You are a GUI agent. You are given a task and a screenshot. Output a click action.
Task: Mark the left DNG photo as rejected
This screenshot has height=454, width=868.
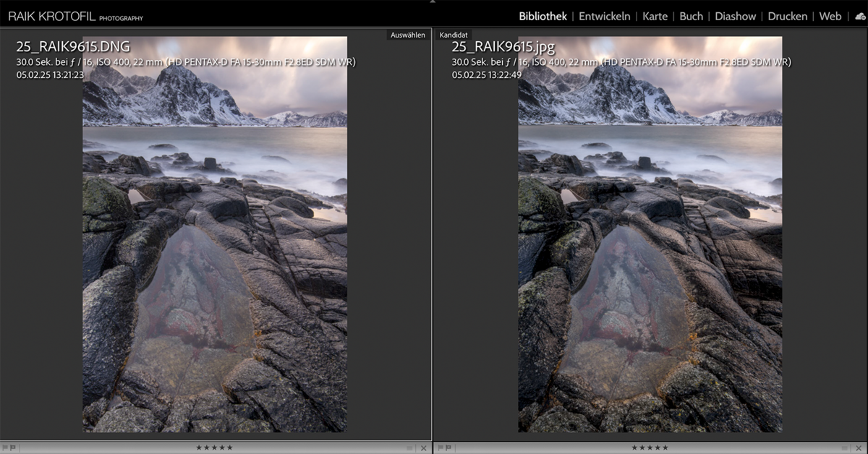pyautogui.click(x=13, y=448)
